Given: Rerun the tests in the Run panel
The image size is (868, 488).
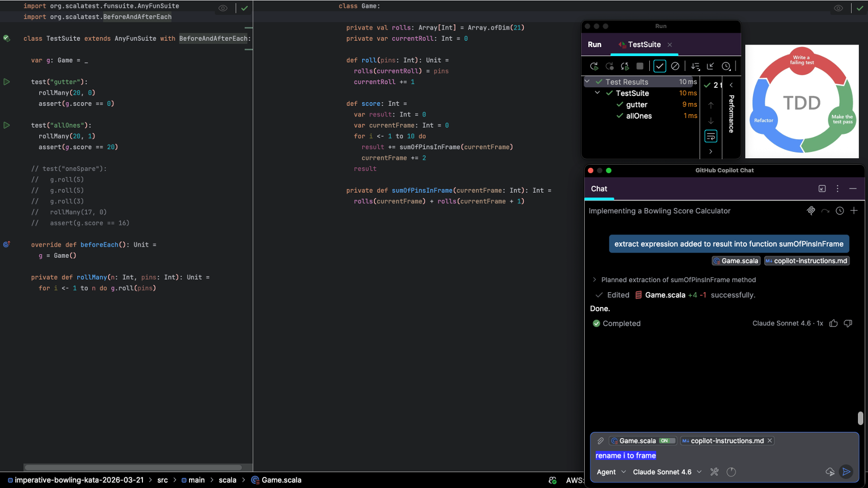Looking at the screenshot, I should click(594, 66).
